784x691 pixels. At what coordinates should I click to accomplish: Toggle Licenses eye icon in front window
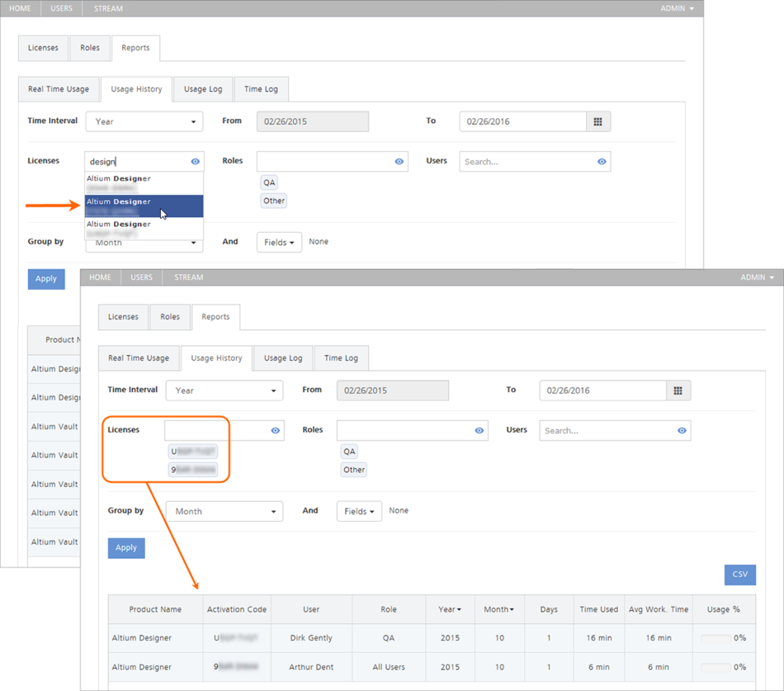276,430
